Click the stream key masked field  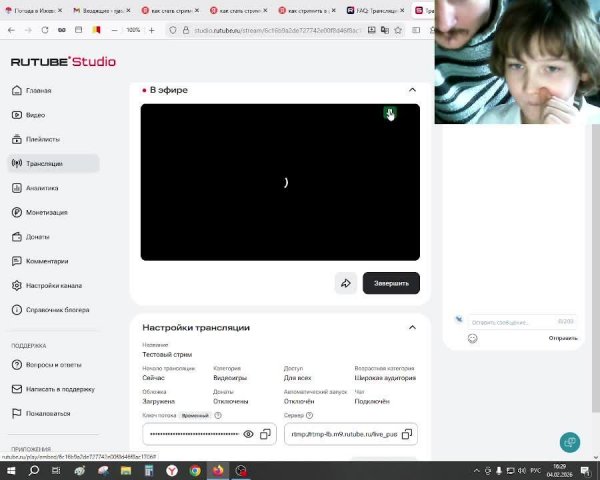[x=209, y=434]
